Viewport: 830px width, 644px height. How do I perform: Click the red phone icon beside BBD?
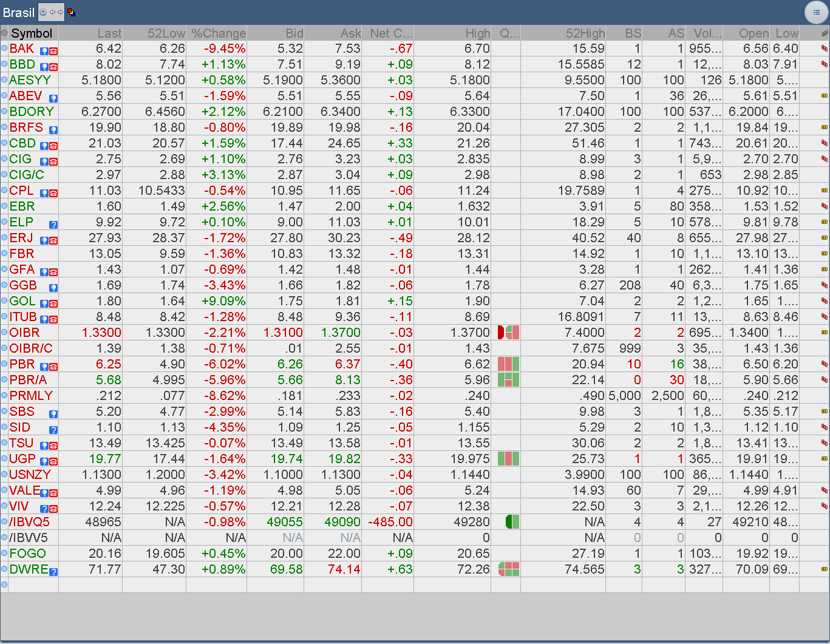pyautogui.click(x=53, y=67)
